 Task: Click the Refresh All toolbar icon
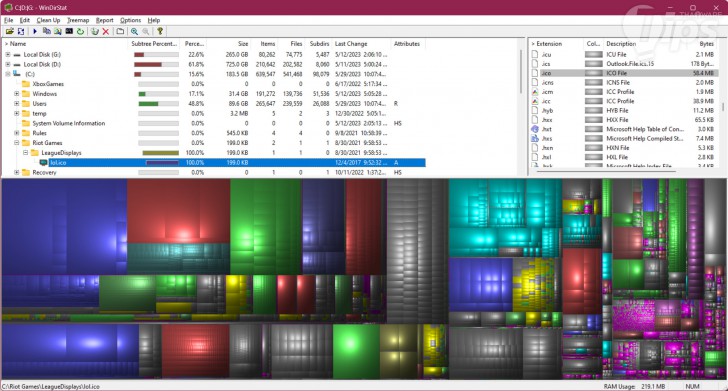pos(21,31)
